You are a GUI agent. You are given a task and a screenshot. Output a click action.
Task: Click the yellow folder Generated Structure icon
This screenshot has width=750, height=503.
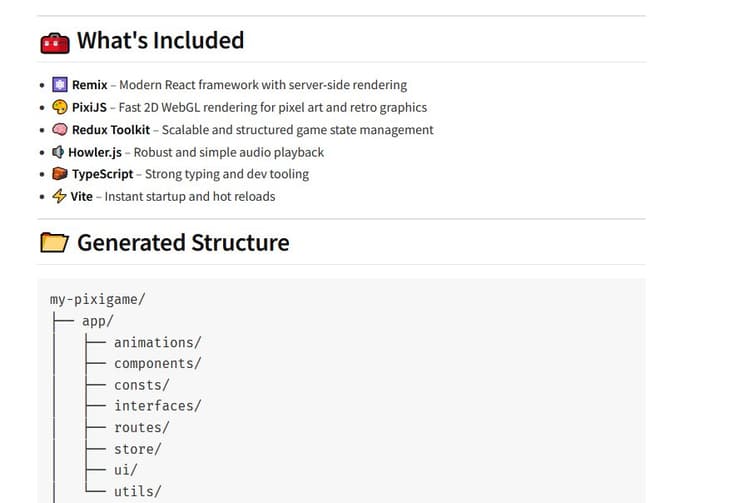[x=55, y=242]
